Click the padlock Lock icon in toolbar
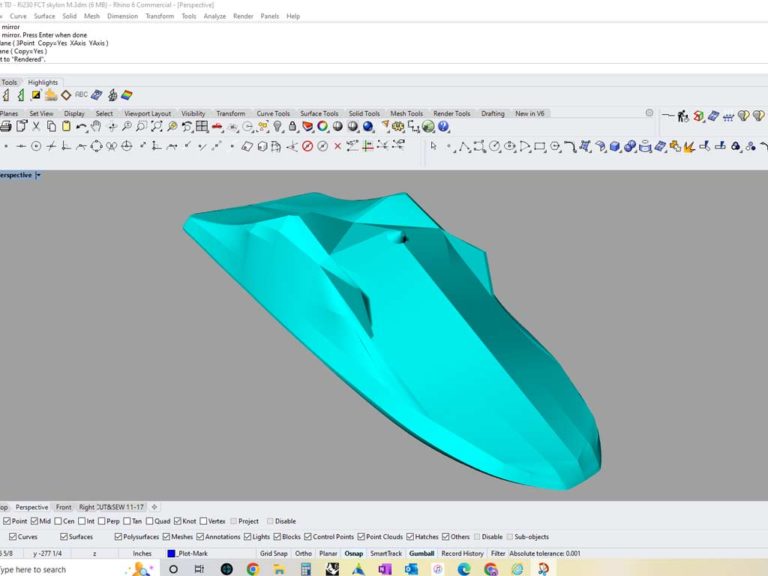This screenshot has width=768, height=576. point(291,127)
